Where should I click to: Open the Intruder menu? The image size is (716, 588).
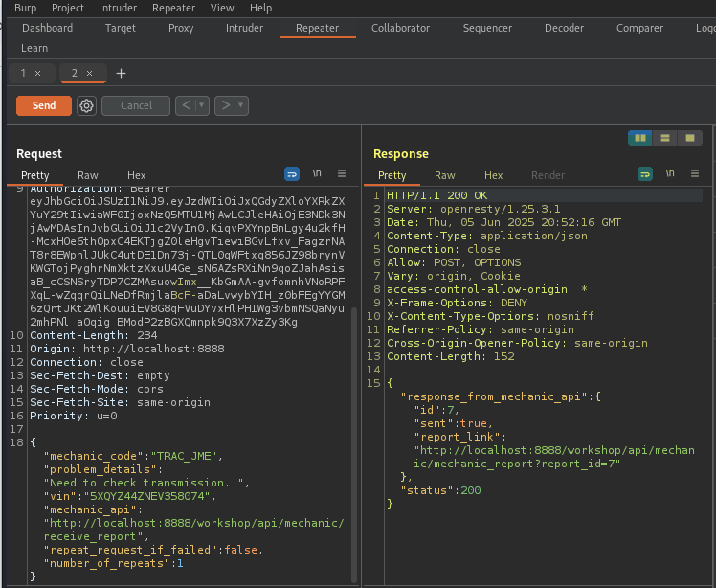pyautogui.click(x=118, y=8)
